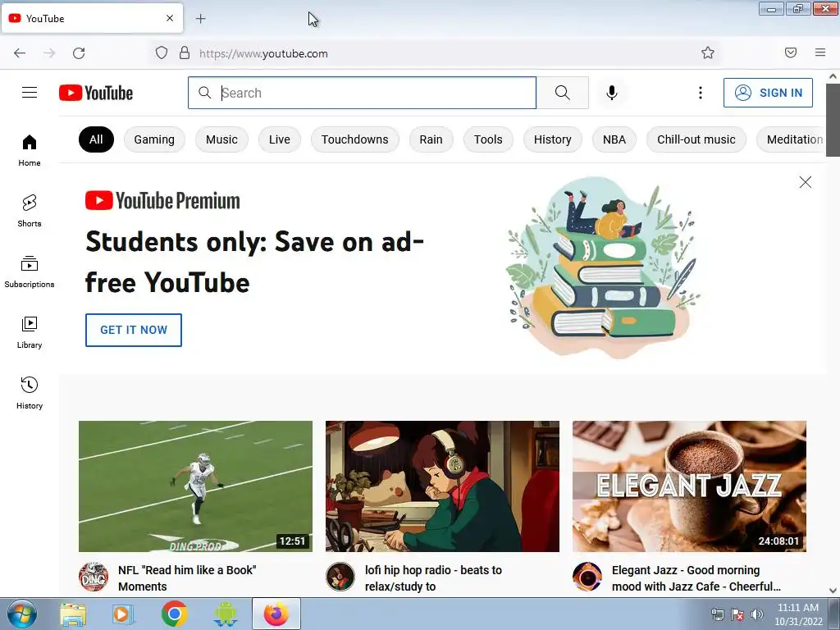Open History in sidebar
The width and height of the screenshot is (840, 630).
pyautogui.click(x=30, y=393)
